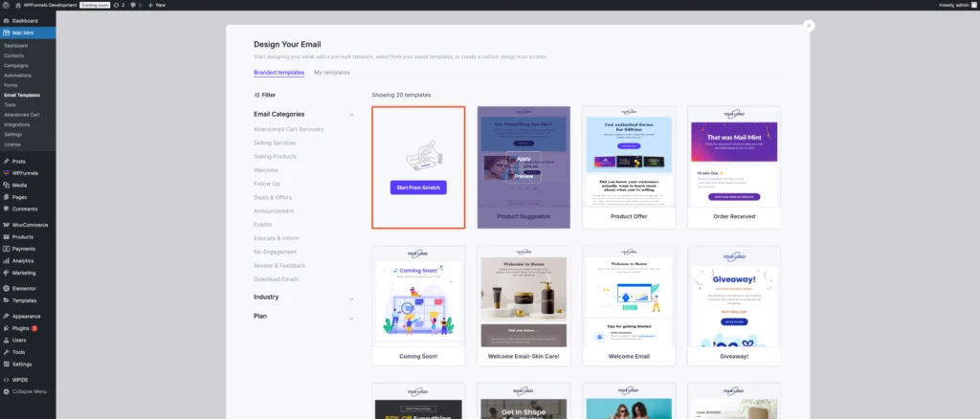Filter by Abandoned Cart Recovery category

point(289,129)
